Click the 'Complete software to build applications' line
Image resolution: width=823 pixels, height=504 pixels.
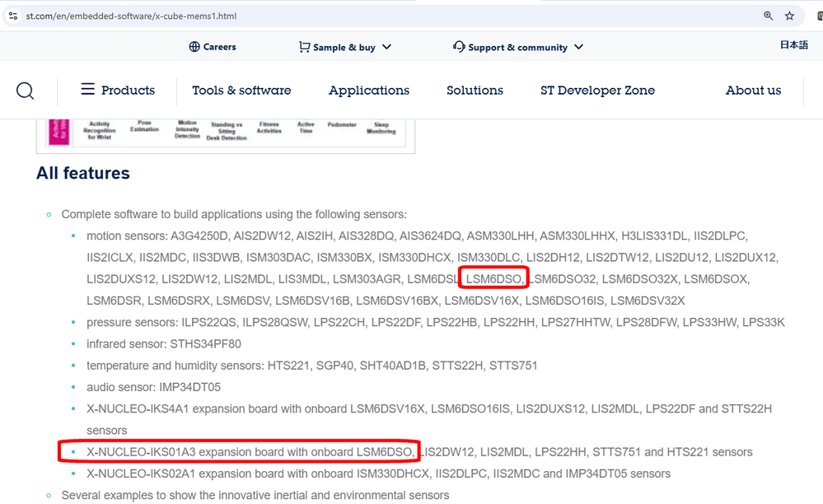[x=234, y=214]
